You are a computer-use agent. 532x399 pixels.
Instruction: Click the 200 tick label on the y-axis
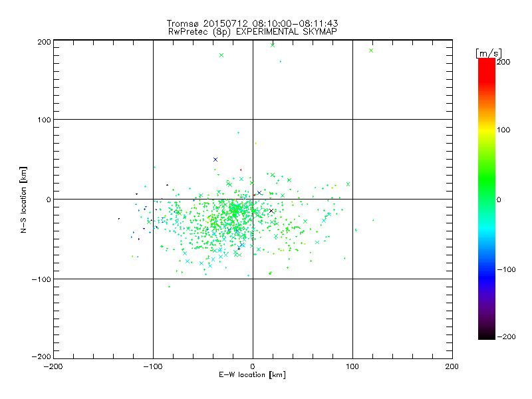44,41
